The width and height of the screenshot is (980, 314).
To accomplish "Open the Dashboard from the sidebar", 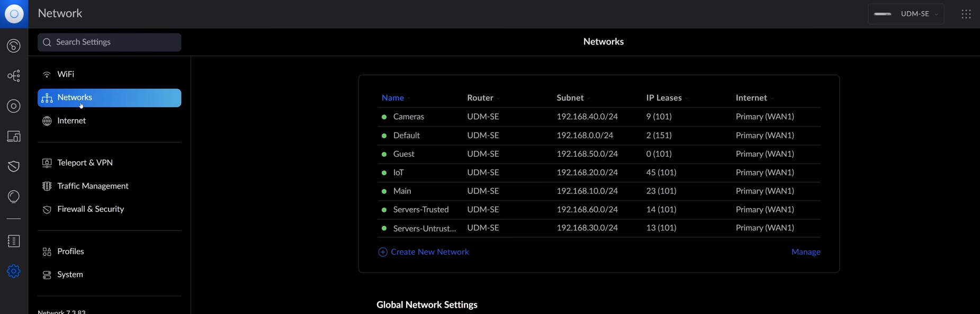I will (13, 46).
